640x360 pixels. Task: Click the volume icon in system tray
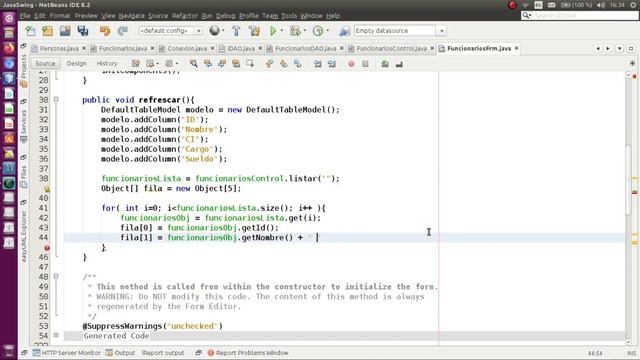click(601, 5)
